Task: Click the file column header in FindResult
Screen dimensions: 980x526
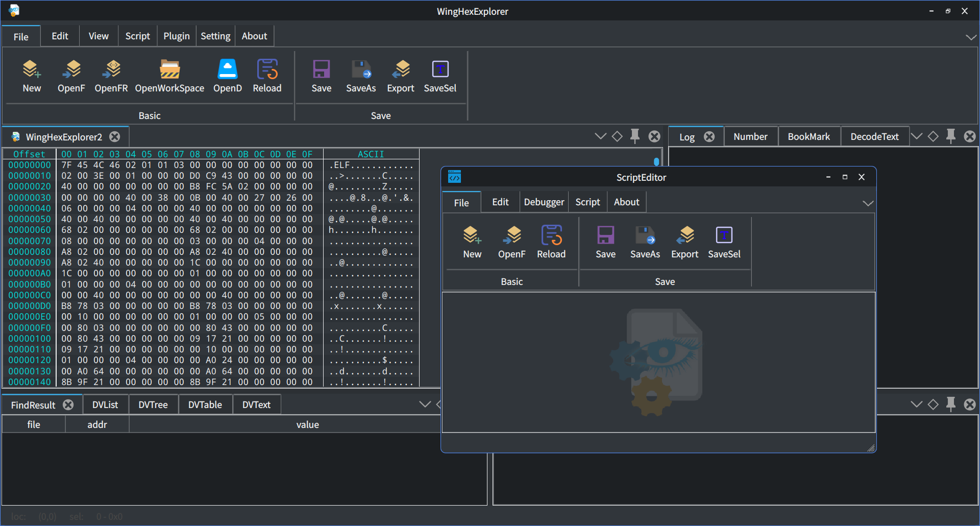Action: [x=34, y=425]
